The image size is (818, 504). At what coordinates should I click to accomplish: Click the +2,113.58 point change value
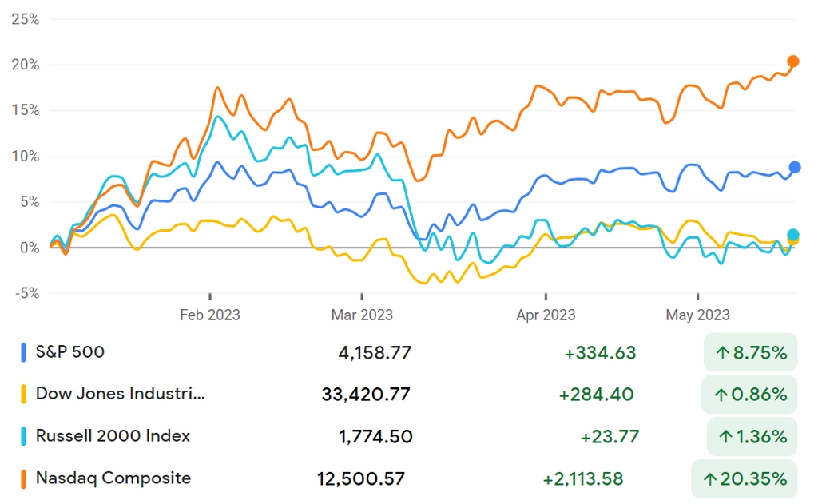pos(583,479)
